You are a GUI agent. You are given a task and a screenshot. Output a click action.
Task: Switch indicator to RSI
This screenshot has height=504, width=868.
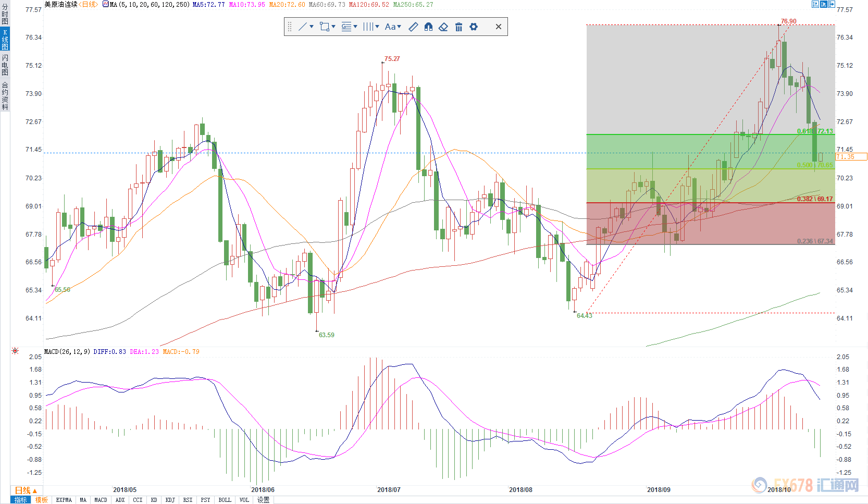(x=188, y=500)
